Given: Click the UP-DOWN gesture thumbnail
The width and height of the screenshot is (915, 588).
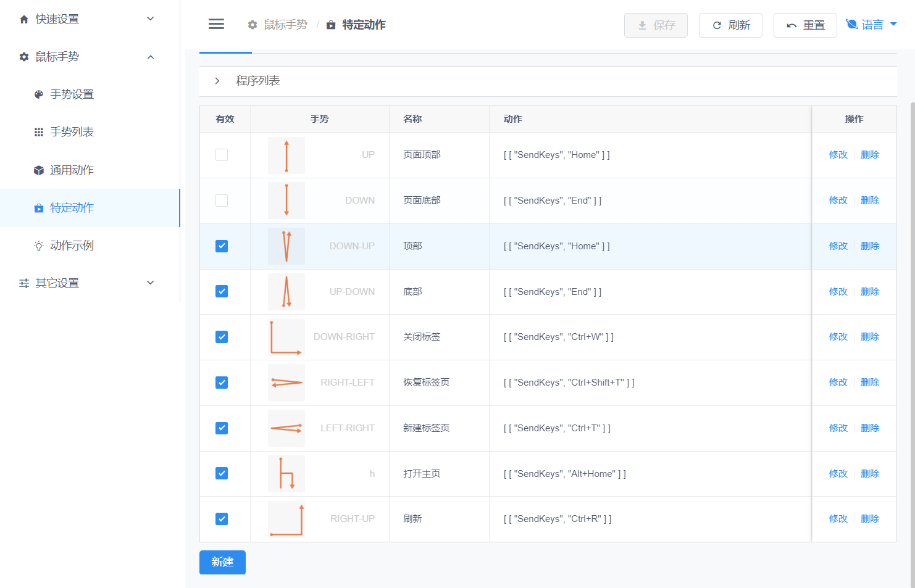Looking at the screenshot, I should (286, 292).
